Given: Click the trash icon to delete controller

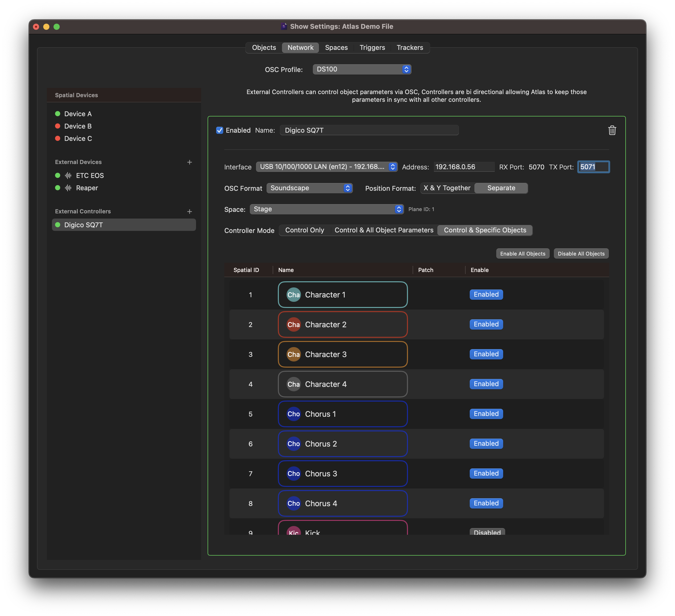Looking at the screenshot, I should pyautogui.click(x=612, y=130).
